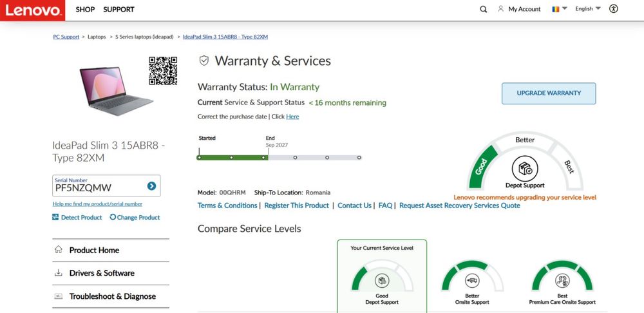644x313 pixels.
Task: Open IdeaPad Slim 3 15ABR8 breadcrumb link
Action: 225,37
